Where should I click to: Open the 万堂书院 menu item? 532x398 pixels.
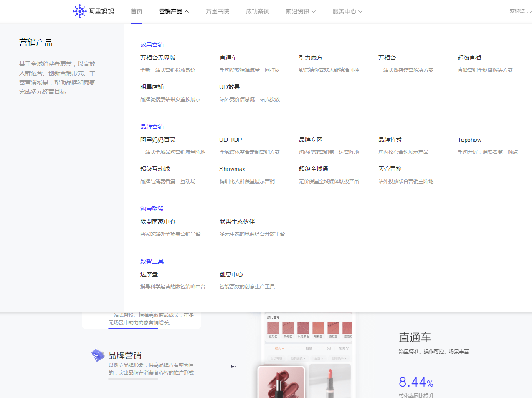click(217, 11)
